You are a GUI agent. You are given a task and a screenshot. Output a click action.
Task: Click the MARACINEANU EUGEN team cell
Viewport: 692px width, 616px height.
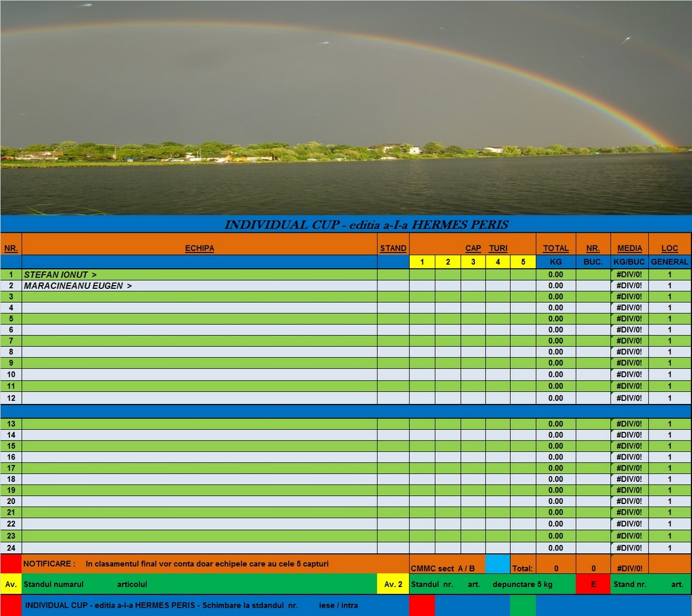tap(199, 286)
